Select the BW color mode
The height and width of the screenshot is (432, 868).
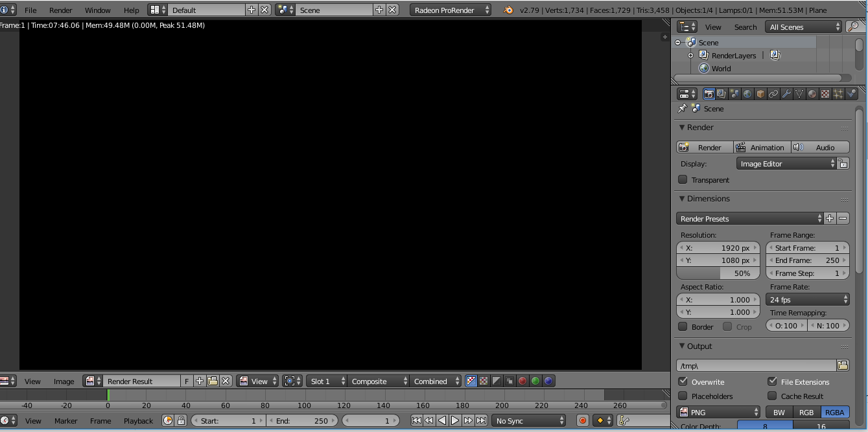pyautogui.click(x=779, y=412)
